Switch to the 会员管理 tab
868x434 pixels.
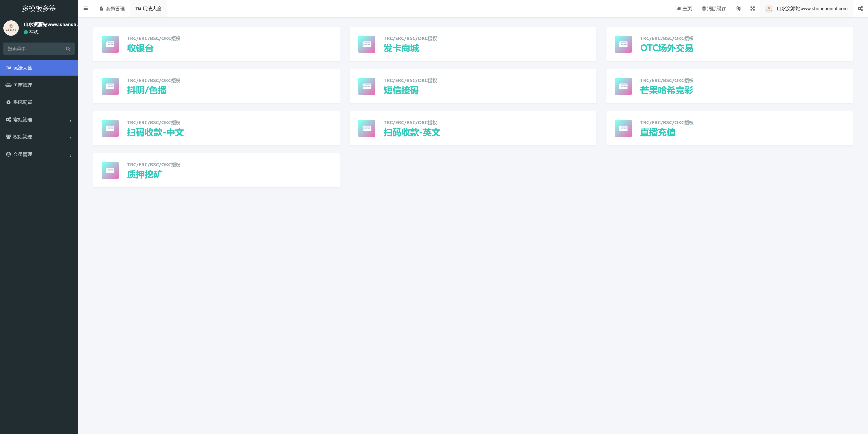pos(112,8)
